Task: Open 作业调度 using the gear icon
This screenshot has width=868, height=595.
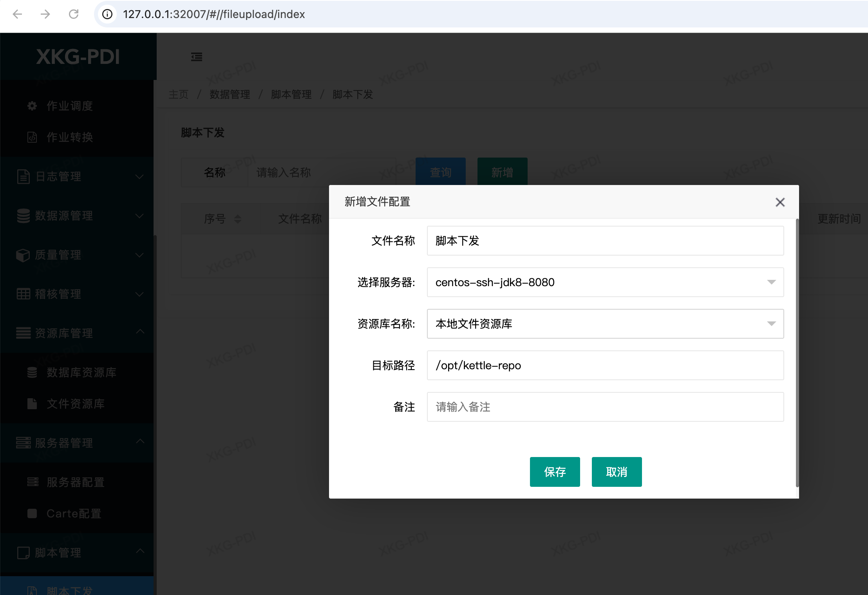Action: [32, 105]
